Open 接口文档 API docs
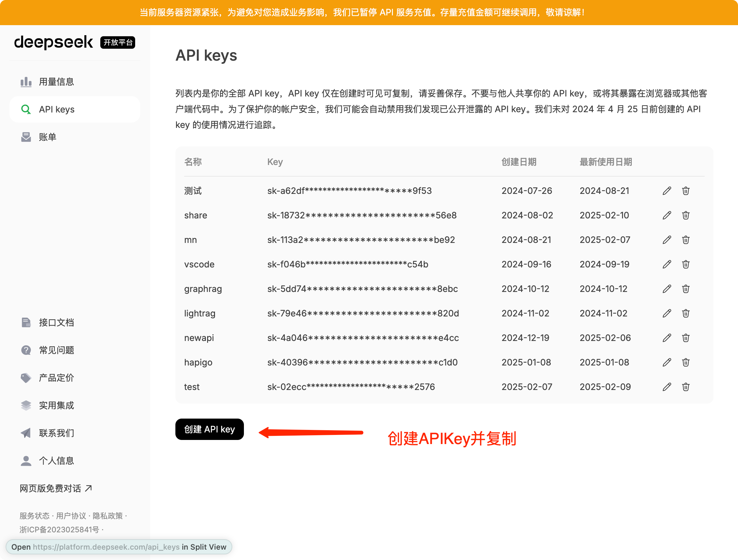 point(74,322)
